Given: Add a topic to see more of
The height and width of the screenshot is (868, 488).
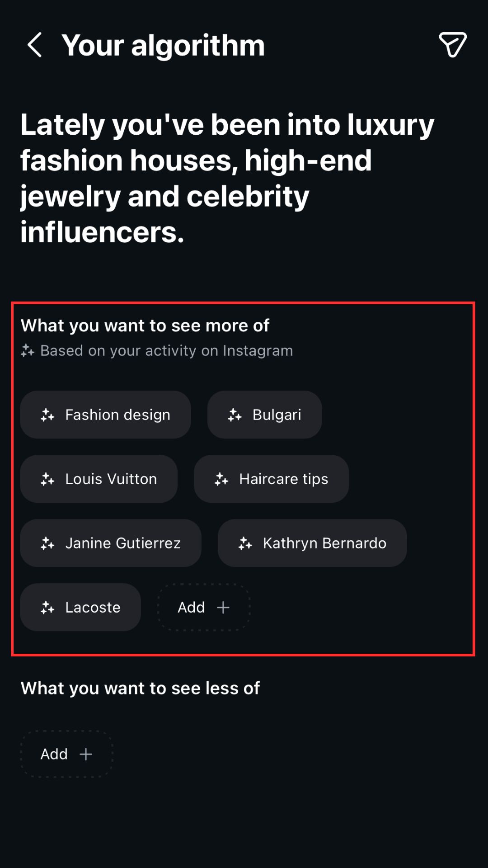Looking at the screenshot, I should (204, 607).
